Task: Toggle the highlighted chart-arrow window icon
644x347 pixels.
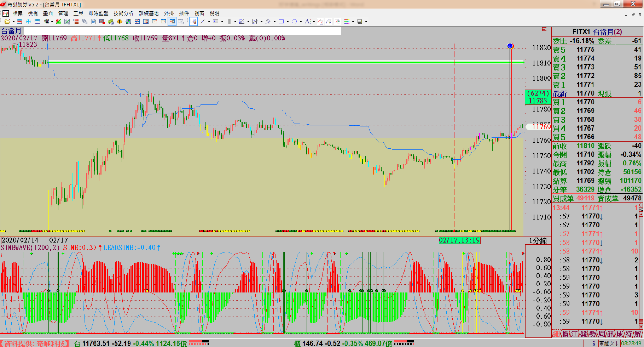Action: 172,22
